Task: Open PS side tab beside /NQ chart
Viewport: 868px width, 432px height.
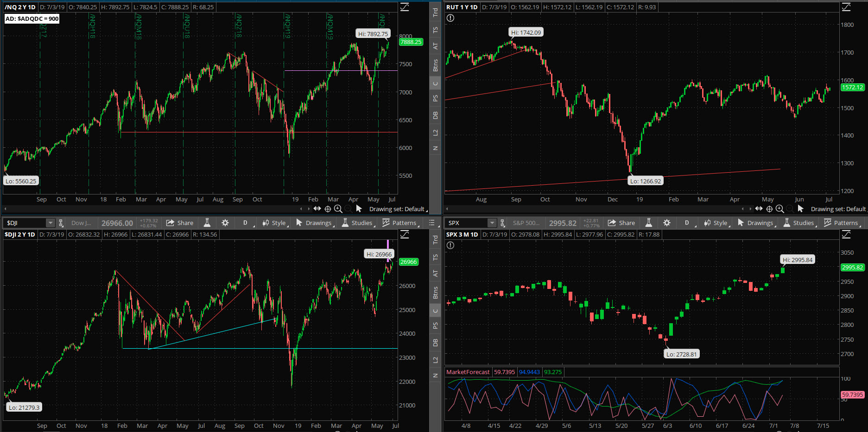Action: pyautogui.click(x=435, y=98)
